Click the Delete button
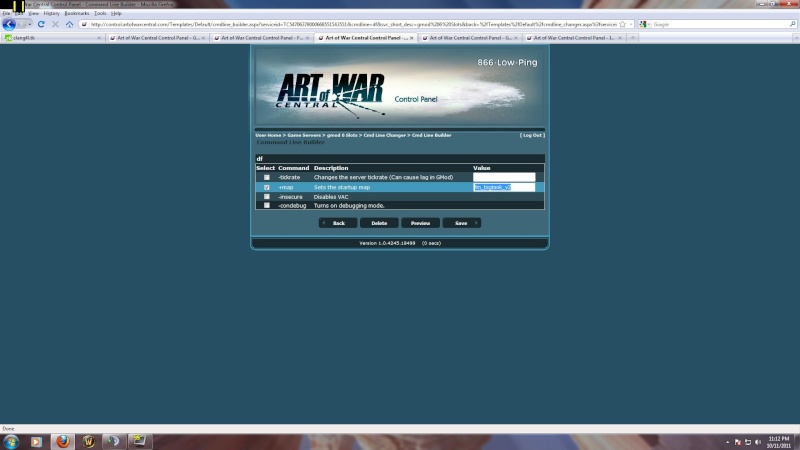This screenshot has height=450, width=800. 379,223
